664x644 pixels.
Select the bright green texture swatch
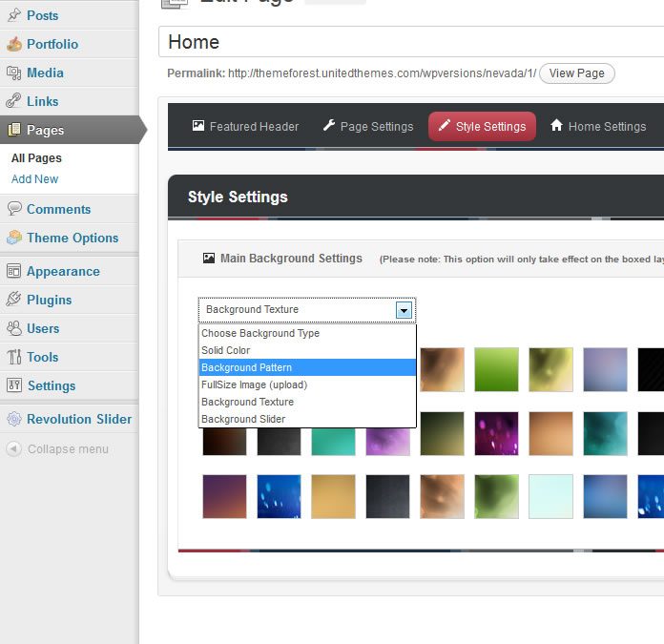coord(496,369)
